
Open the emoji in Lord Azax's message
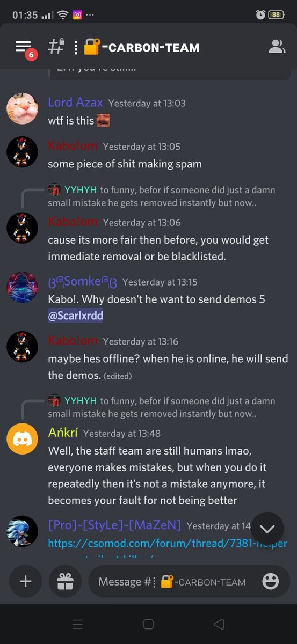click(103, 120)
